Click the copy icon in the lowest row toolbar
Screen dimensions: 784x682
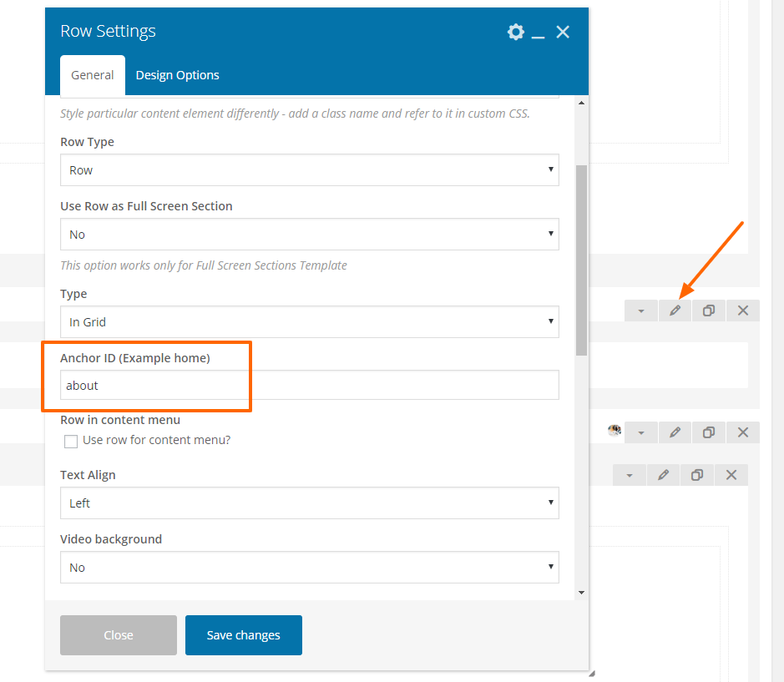(x=697, y=475)
